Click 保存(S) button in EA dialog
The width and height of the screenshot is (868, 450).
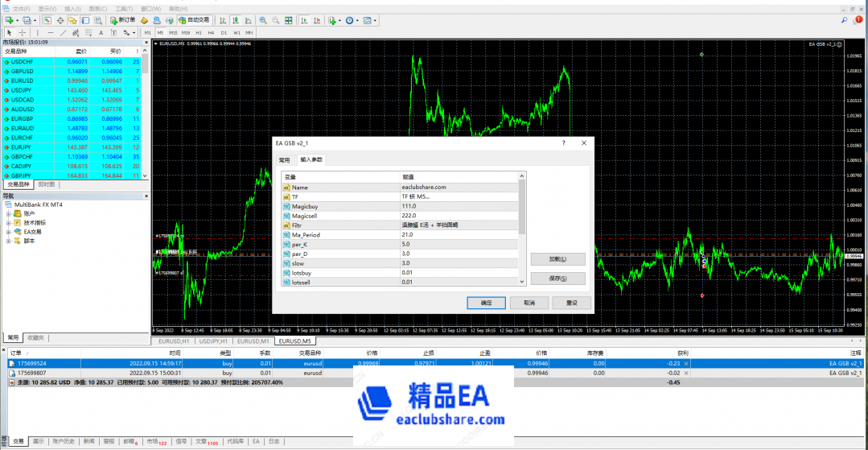(557, 279)
